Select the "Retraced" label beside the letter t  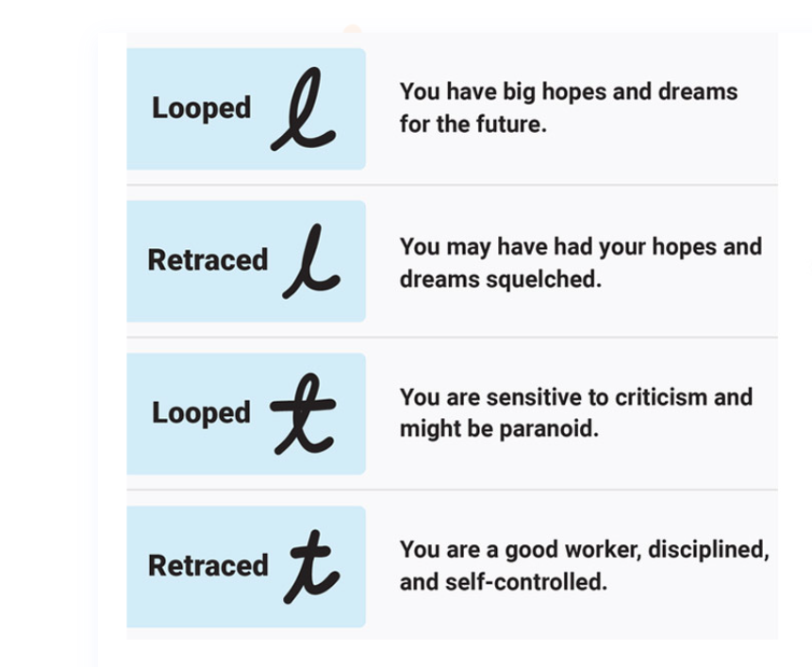coord(207,565)
